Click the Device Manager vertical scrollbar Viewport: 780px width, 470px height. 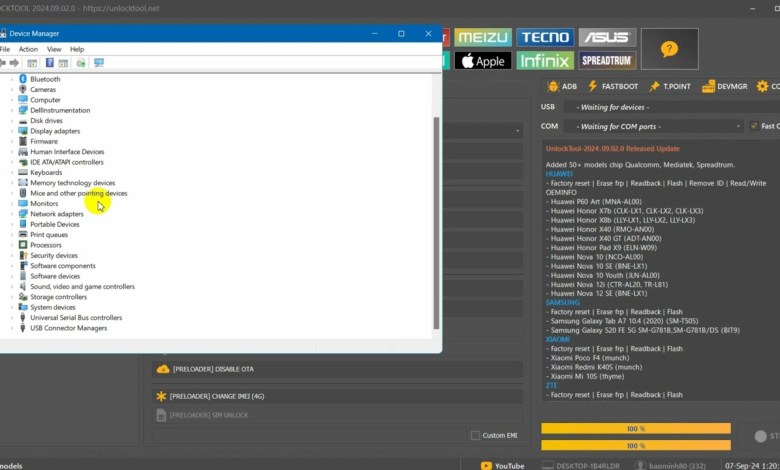point(436,220)
